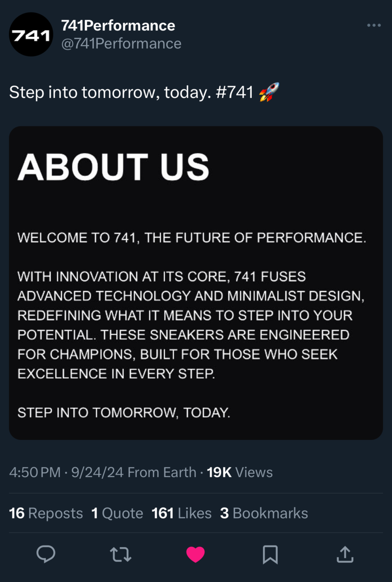Unlike the post by clicking the heart icon
This screenshot has height=582, width=392.
pos(196,554)
